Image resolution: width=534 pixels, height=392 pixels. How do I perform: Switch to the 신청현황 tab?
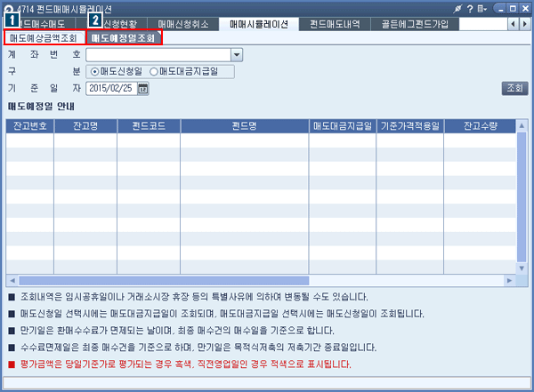click(112, 24)
